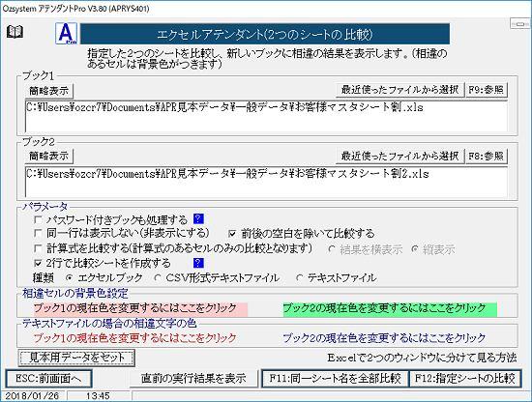
Task: Click ブック2 file path input field
Action: point(266,182)
